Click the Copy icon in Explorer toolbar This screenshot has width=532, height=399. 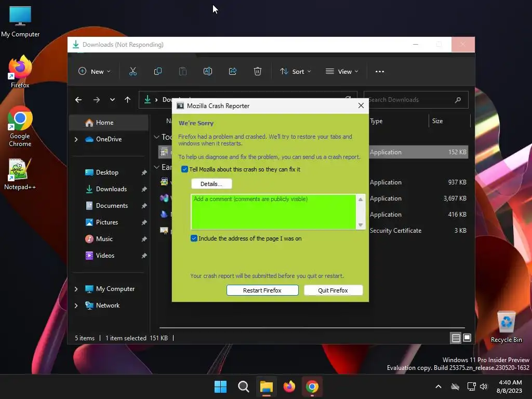(x=158, y=71)
